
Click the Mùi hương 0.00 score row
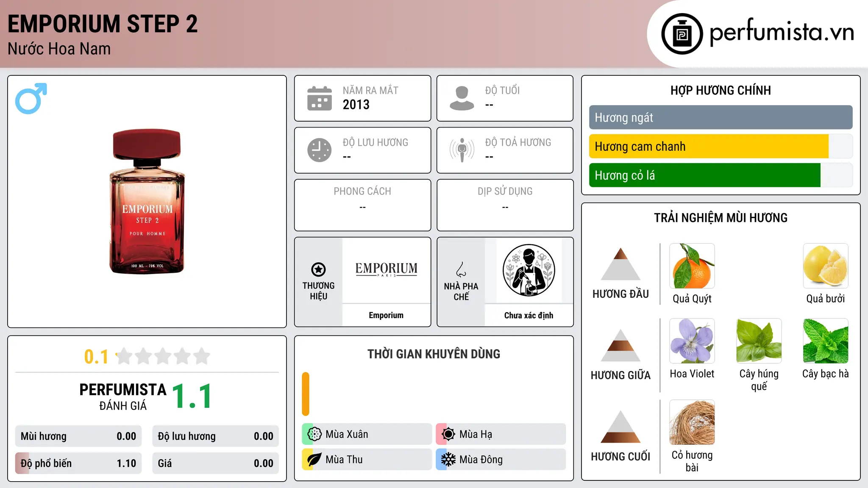point(78,436)
